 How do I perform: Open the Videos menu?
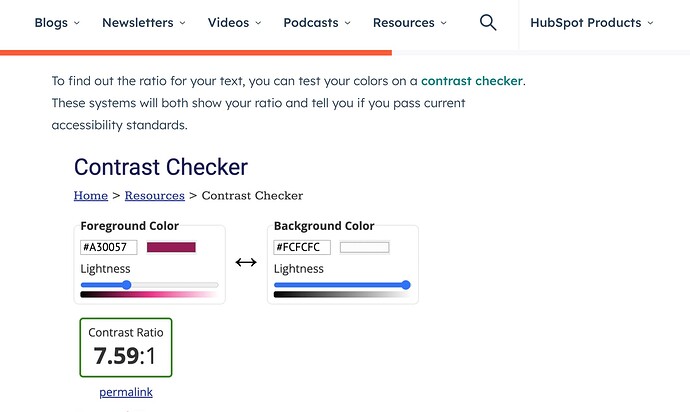pyautogui.click(x=234, y=23)
